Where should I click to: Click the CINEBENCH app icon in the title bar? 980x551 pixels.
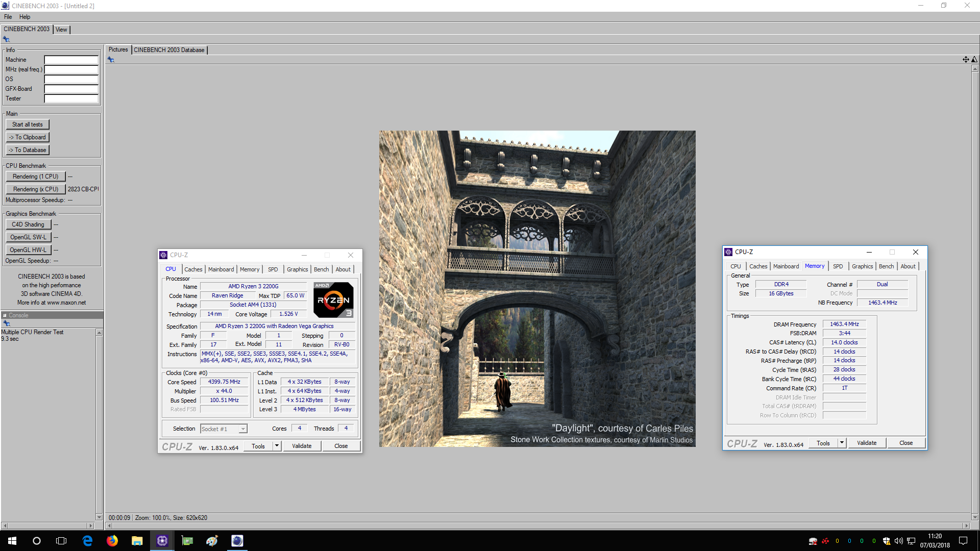(x=5, y=6)
